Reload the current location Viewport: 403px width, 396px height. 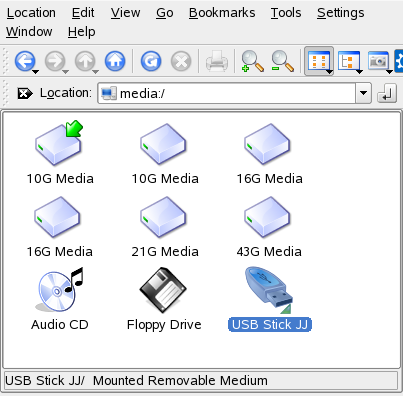point(151,61)
